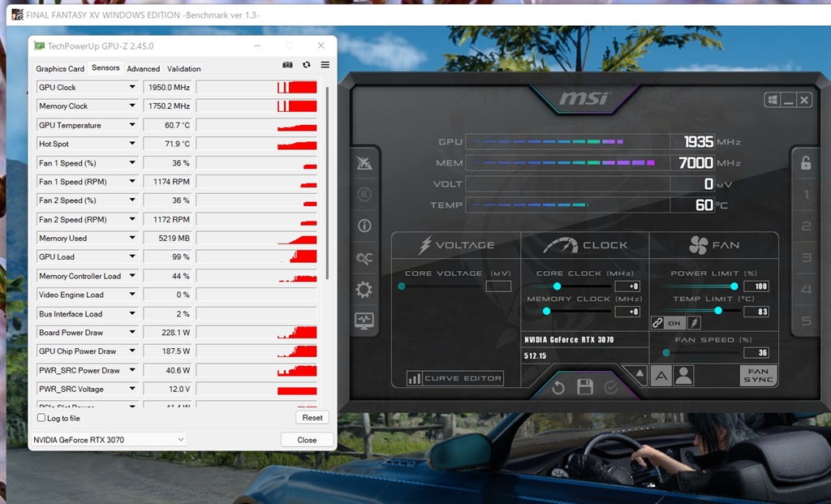The image size is (831, 504).
Task: Select Afterburner profile slot 1
Action: (x=806, y=195)
